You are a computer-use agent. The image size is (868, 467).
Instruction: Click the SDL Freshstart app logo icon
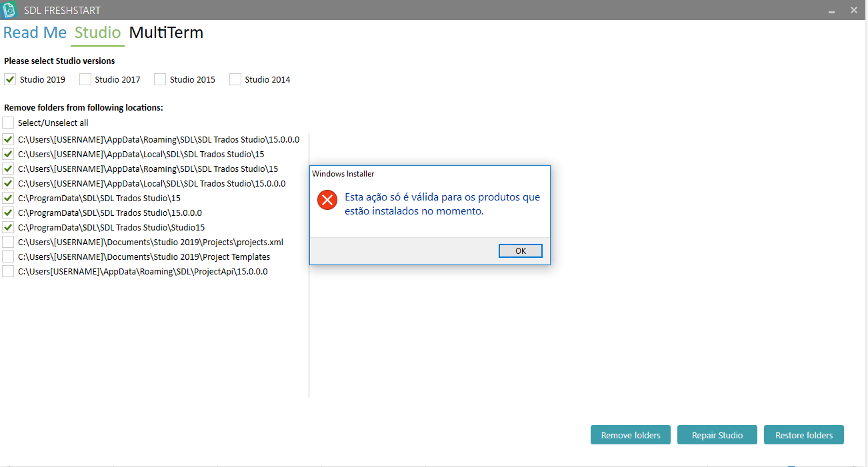(x=9, y=10)
